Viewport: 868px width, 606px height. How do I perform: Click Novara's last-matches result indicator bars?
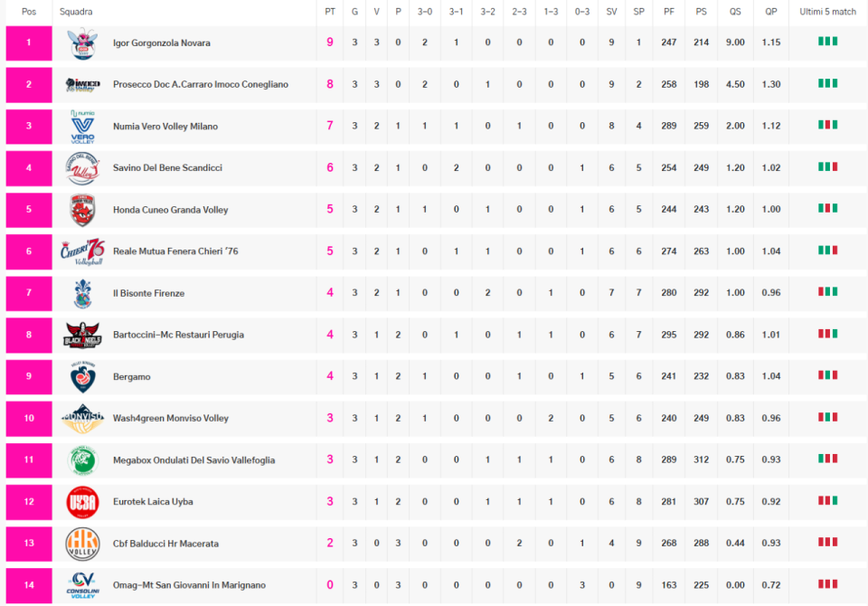point(827,42)
